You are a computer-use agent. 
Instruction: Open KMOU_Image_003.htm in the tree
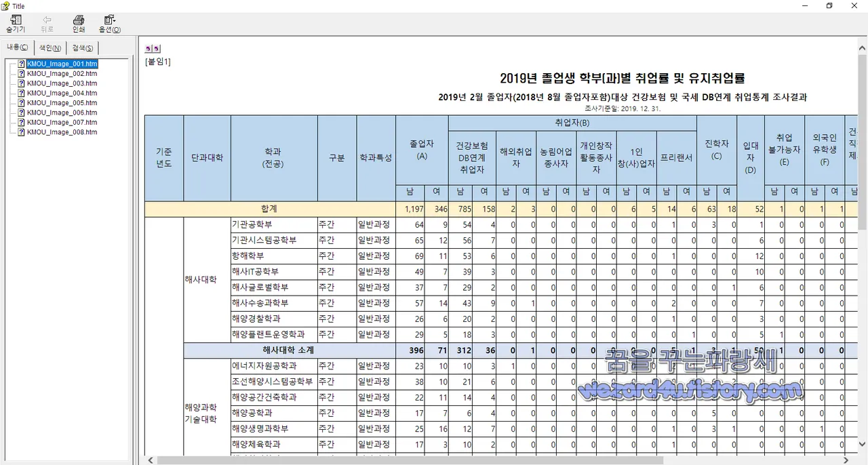62,83
